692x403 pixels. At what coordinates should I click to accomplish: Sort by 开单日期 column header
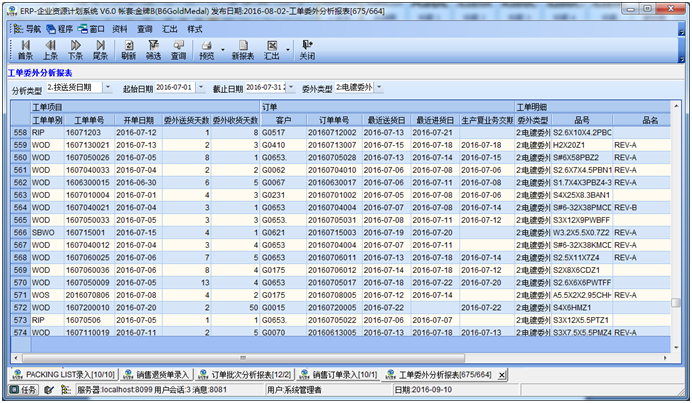pyautogui.click(x=139, y=120)
